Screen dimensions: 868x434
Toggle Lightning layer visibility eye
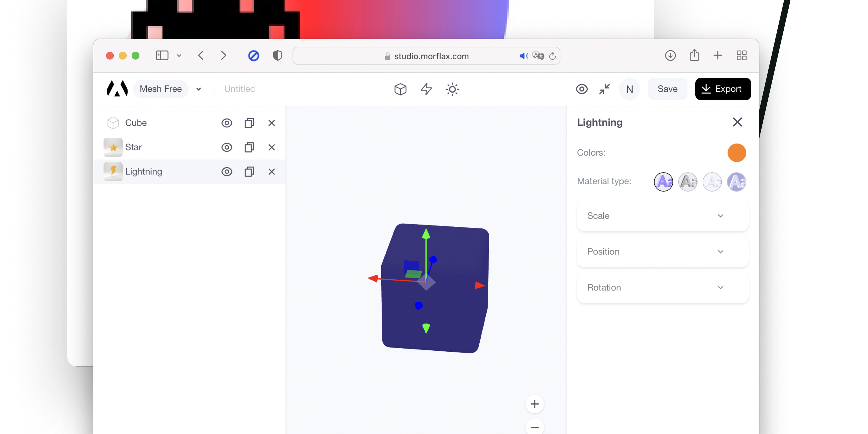point(227,172)
